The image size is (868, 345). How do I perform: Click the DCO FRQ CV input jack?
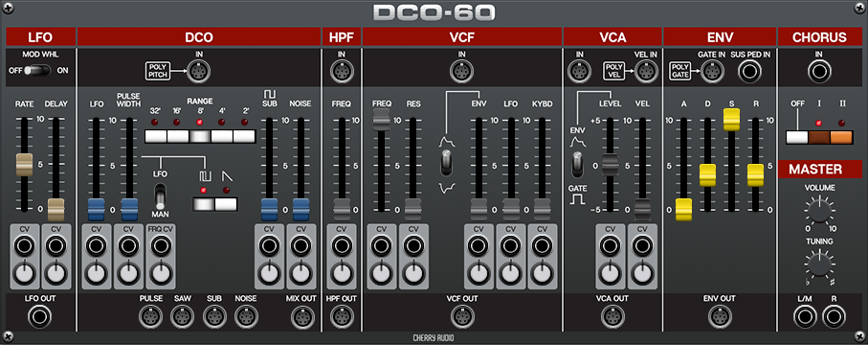tap(160, 245)
